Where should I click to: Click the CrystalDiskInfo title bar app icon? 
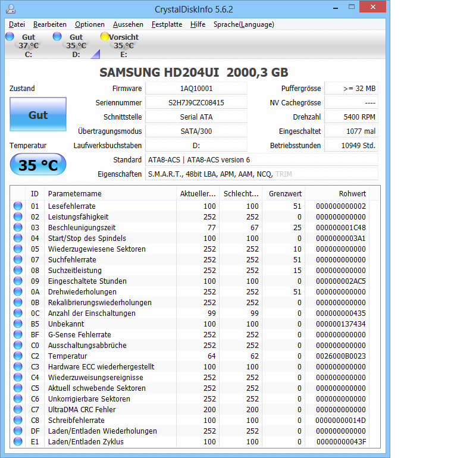tap(11, 9)
